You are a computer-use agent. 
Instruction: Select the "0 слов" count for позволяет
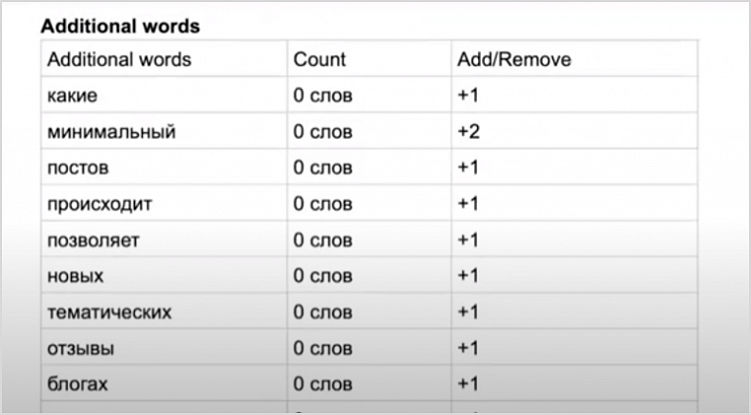(x=323, y=240)
